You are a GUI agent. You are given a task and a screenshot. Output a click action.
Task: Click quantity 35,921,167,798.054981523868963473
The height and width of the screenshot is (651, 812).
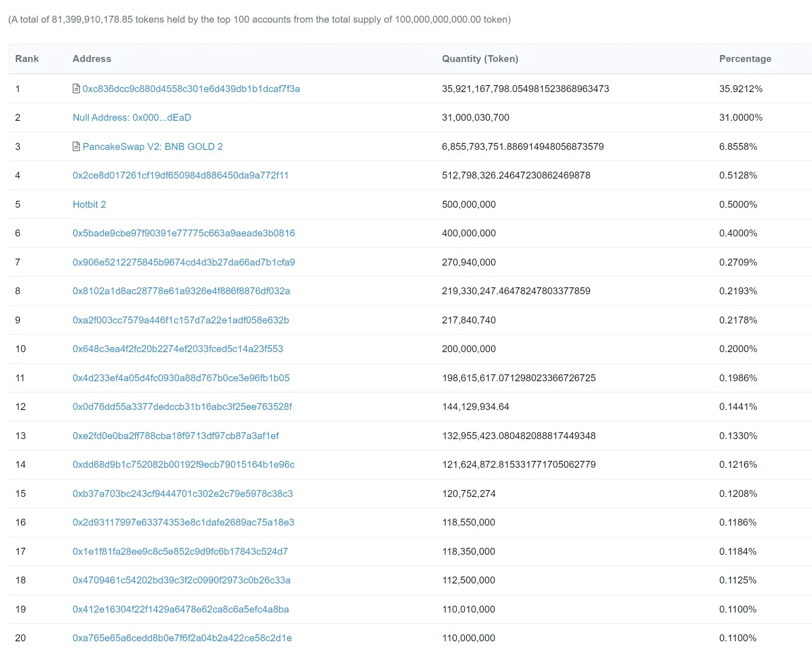point(525,88)
